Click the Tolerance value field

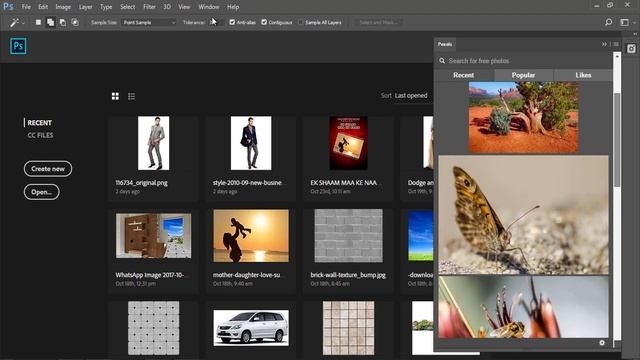coord(216,22)
